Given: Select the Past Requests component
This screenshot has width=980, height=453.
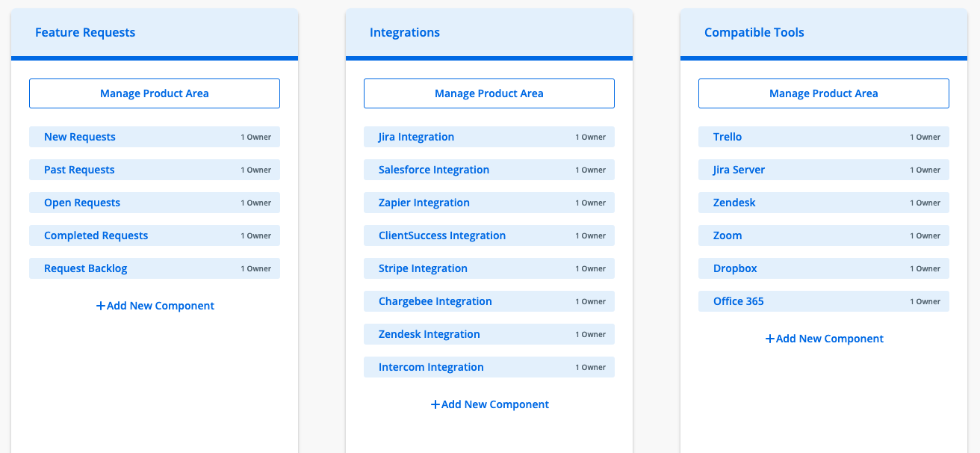Looking at the screenshot, I should (x=79, y=170).
